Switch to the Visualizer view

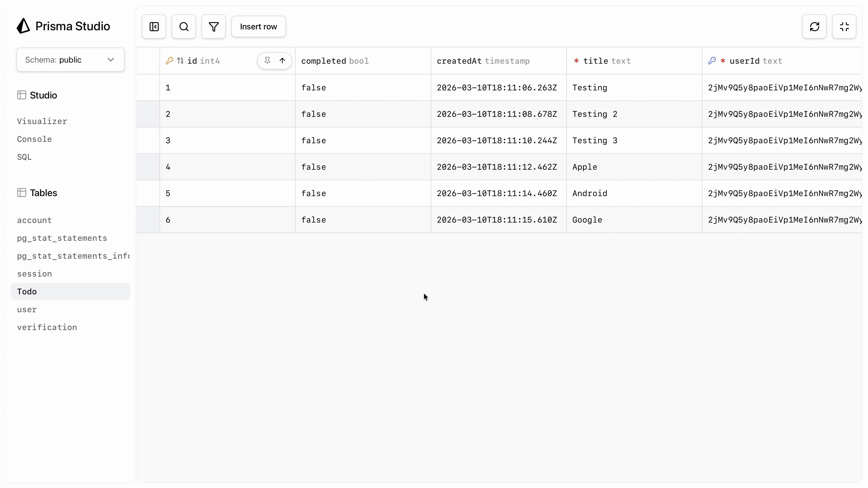click(42, 121)
